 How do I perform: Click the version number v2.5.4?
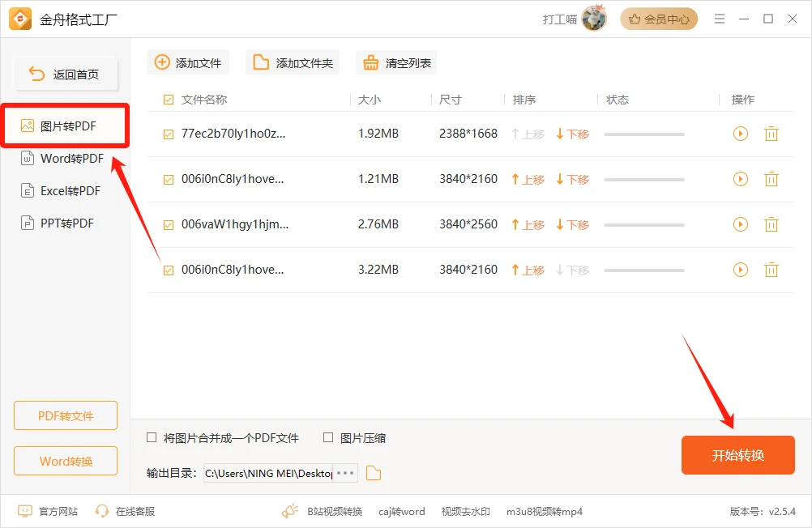point(782,512)
